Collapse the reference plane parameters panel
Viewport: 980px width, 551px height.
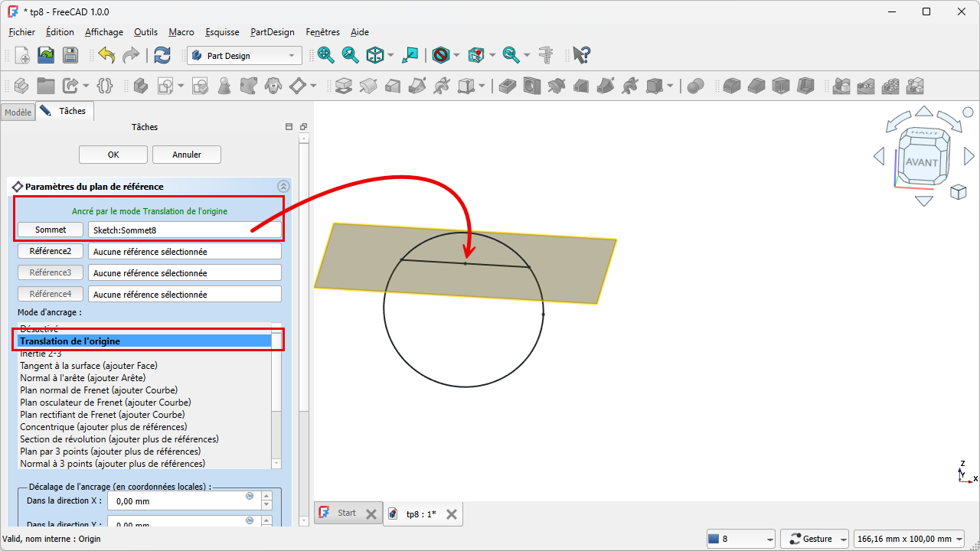point(283,186)
